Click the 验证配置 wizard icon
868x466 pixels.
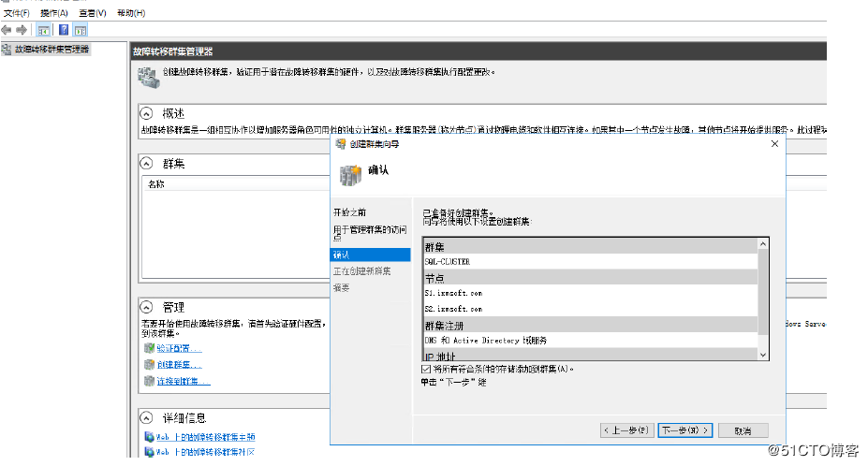(149, 348)
